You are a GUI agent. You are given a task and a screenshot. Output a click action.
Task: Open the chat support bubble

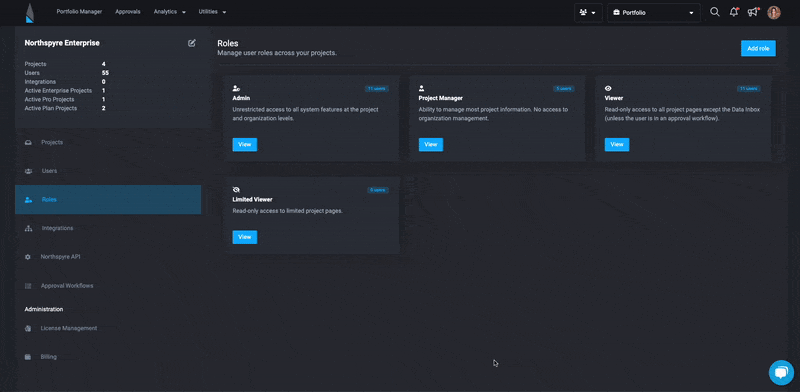(781, 372)
